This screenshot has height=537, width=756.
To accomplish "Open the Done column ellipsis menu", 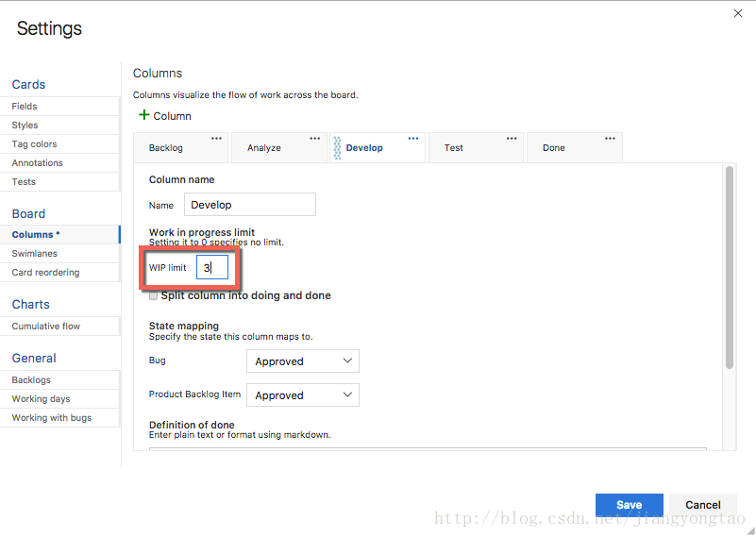I will tap(610, 139).
